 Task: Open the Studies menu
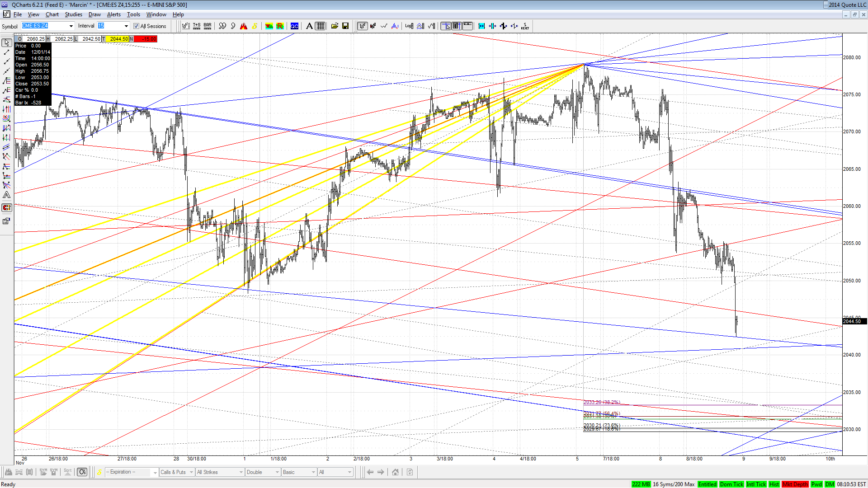[74, 14]
